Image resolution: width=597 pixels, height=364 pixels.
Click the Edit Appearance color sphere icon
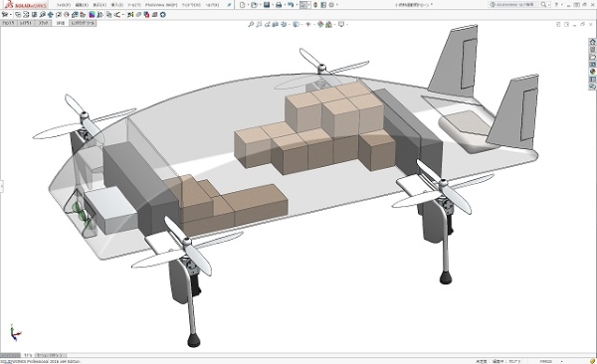(320, 25)
